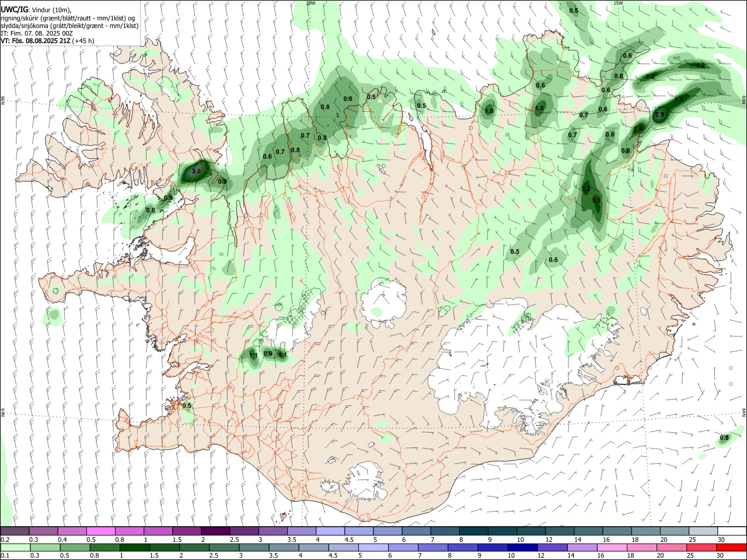747x560 pixels.
Task: Pick the darkest purple 2–2.5 snow swatch
Action: coord(215,531)
